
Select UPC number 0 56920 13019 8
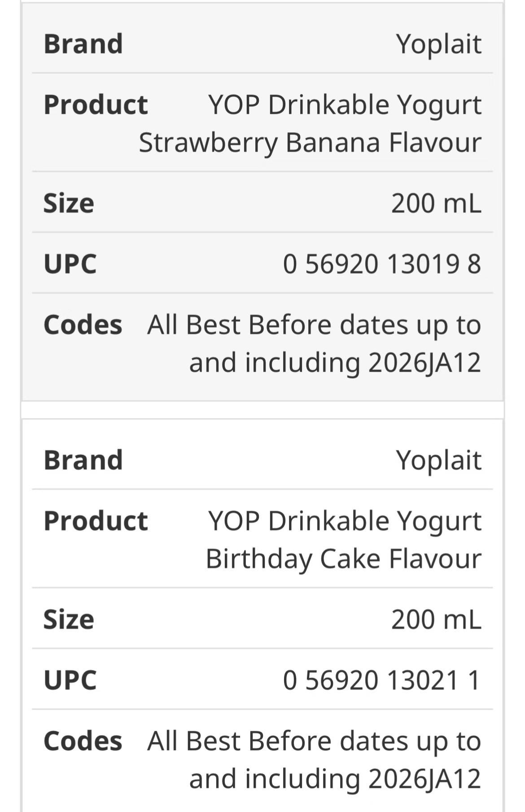click(x=382, y=264)
